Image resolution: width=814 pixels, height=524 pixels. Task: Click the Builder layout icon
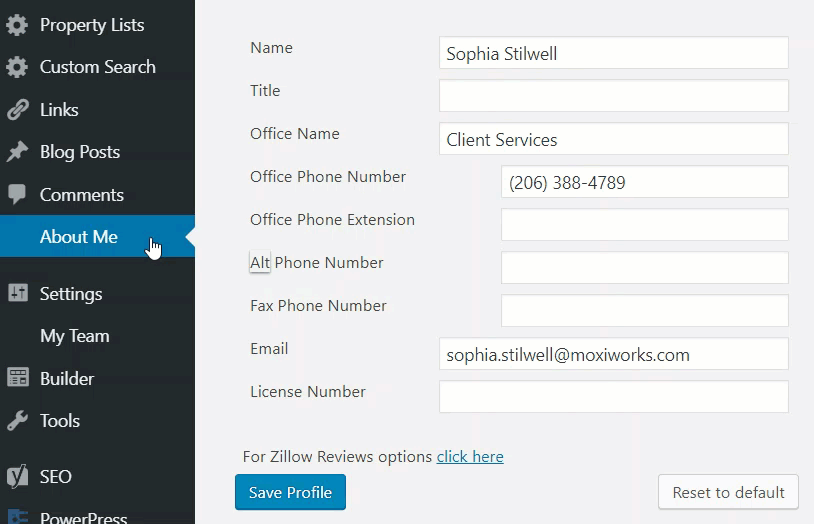coord(17,379)
